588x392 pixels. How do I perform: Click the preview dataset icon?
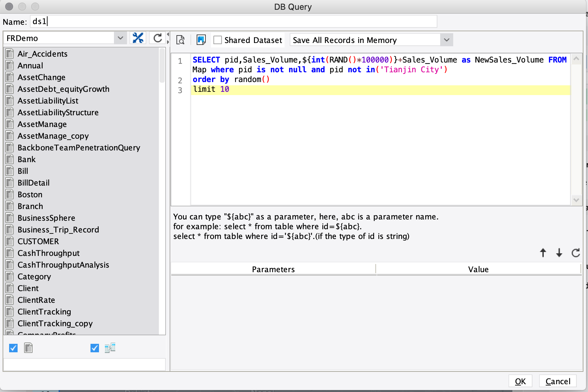(180, 40)
